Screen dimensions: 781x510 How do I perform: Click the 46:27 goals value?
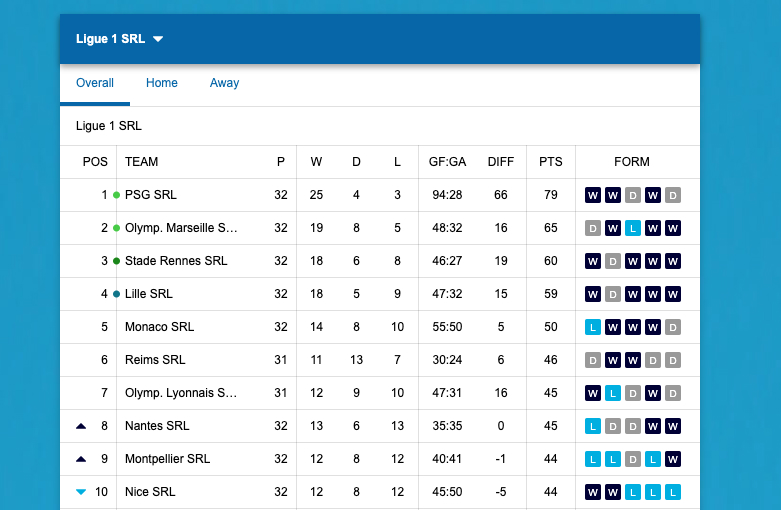(x=447, y=260)
